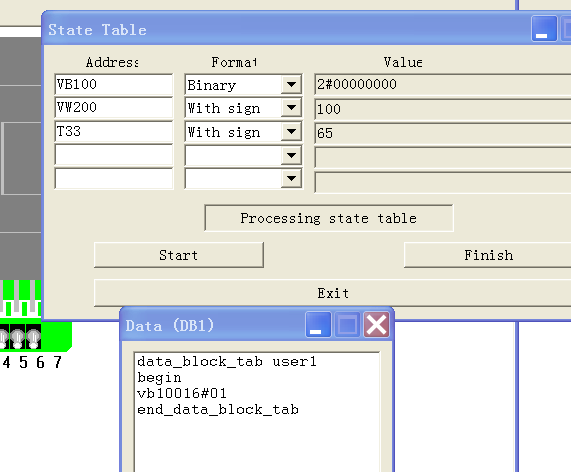Click the VB100 address field
Screen dimensions: 571x472
[114, 84]
